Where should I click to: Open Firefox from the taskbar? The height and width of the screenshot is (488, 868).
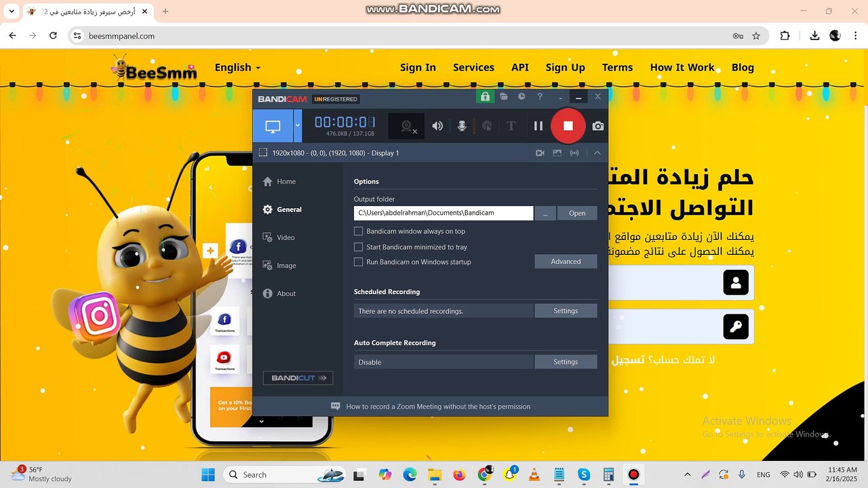click(x=460, y=474)
